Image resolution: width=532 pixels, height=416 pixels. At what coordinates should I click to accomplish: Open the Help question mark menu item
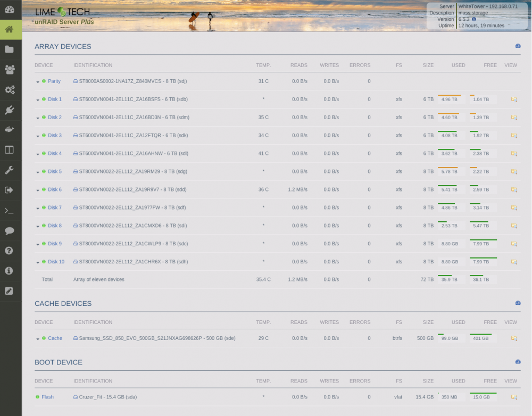point(10,251)
